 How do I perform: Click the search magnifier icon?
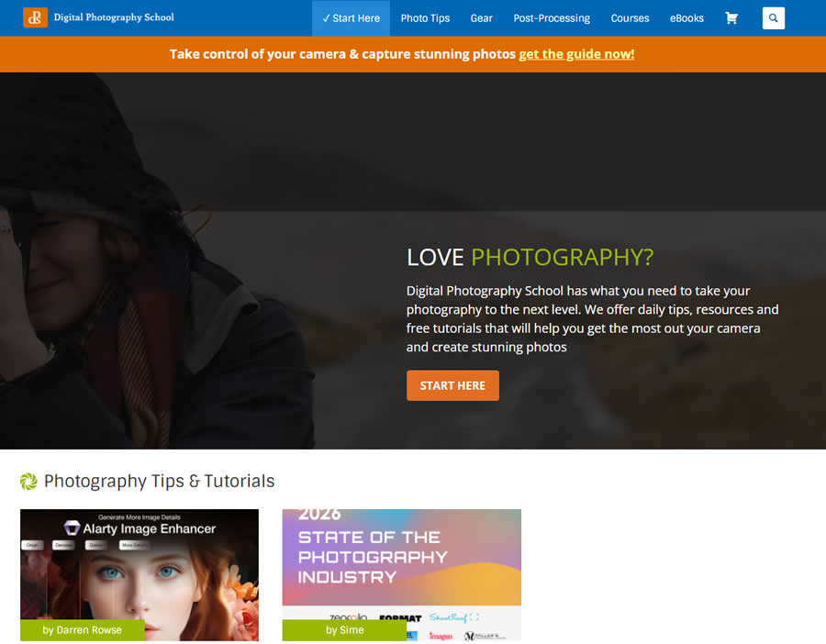(x=773, y=17)
